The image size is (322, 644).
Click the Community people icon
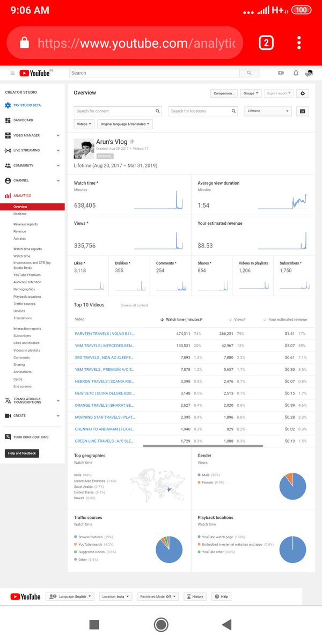pos(8,165)
